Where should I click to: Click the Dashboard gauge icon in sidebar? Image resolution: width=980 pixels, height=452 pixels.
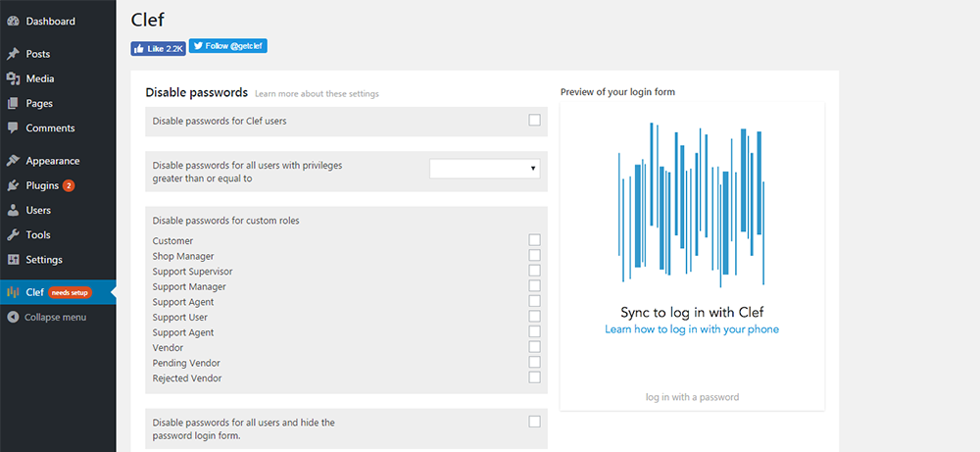(13, 22)
